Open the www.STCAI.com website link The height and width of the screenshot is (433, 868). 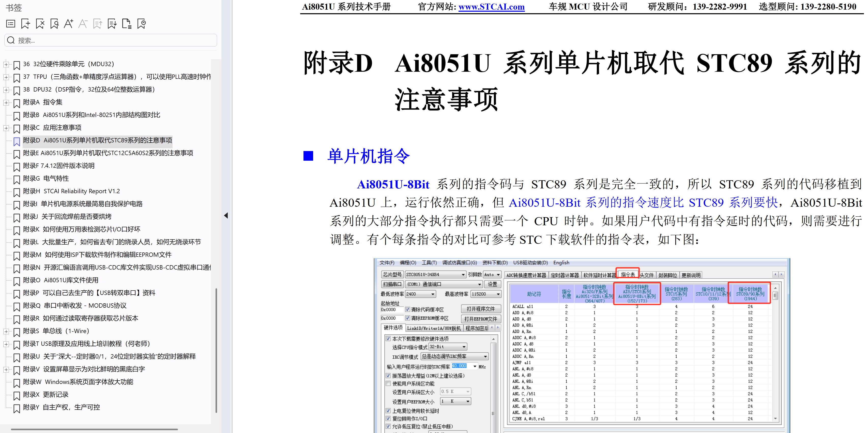point(491,7)
